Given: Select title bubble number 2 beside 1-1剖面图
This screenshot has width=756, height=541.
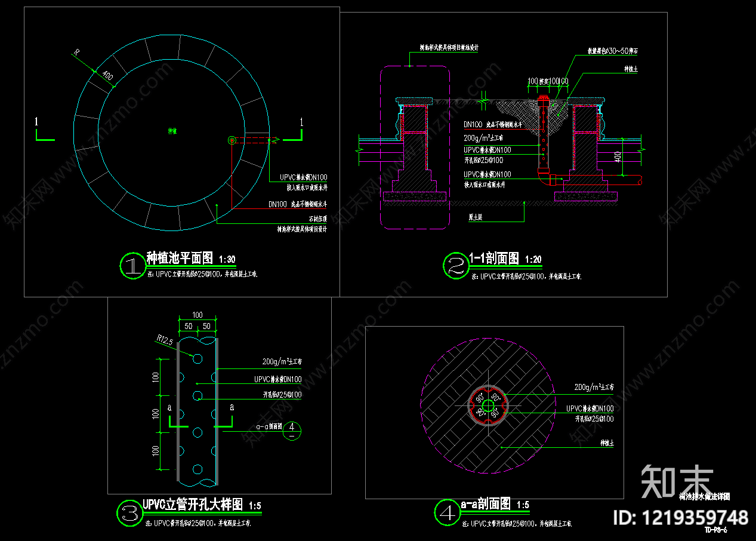Looking at the screenshot, I should click(455, 266).
